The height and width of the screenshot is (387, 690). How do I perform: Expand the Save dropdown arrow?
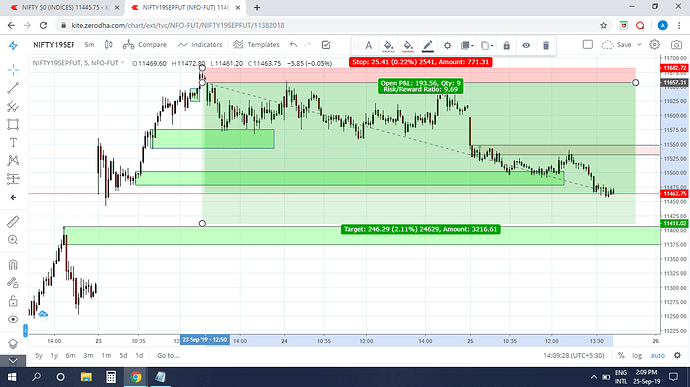639,44
